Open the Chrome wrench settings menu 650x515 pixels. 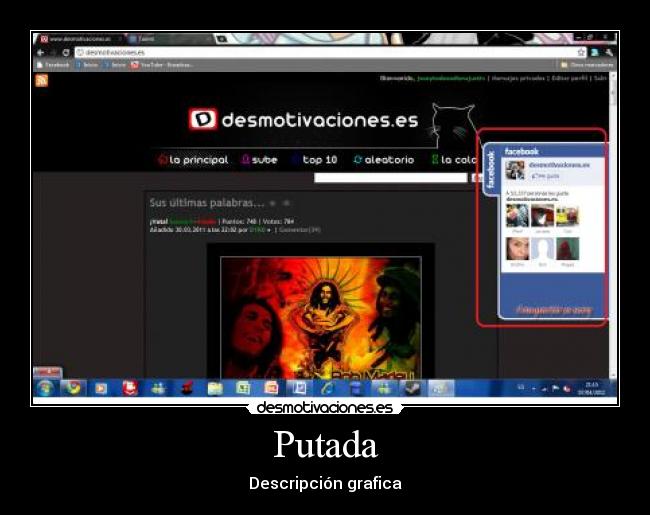click(609, 52)
